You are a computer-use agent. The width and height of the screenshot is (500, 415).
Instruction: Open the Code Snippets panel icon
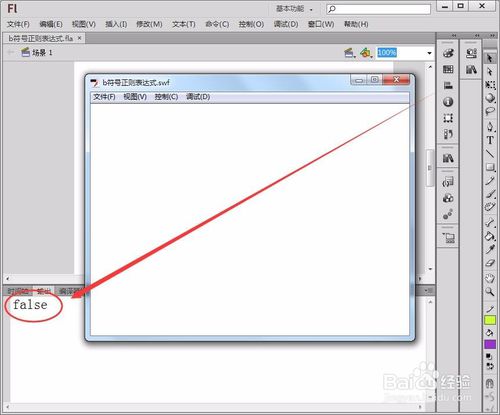(x=448, y=182)
